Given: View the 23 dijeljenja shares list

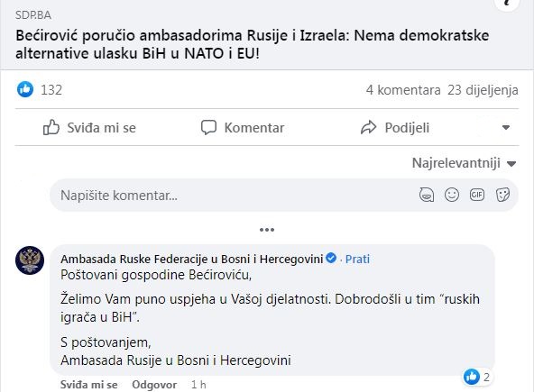Looking at the screenshot, I should pyautogui.click(x=483, y=90).
